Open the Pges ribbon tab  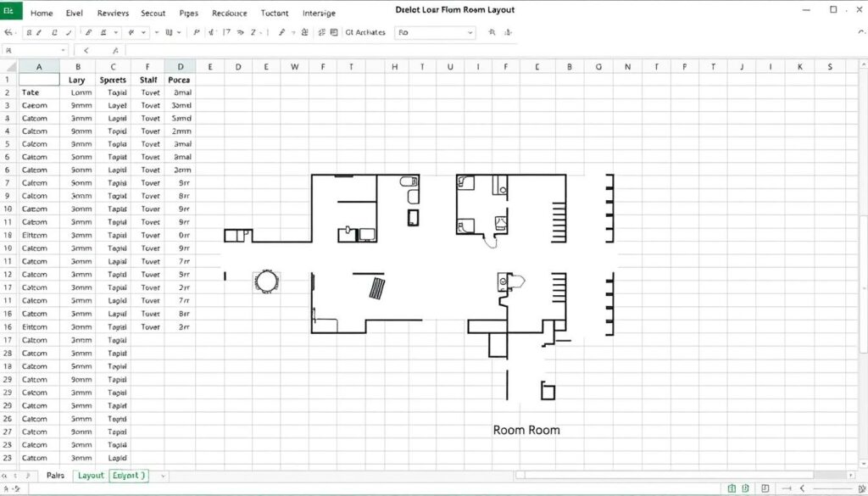[x=189, y=14]
